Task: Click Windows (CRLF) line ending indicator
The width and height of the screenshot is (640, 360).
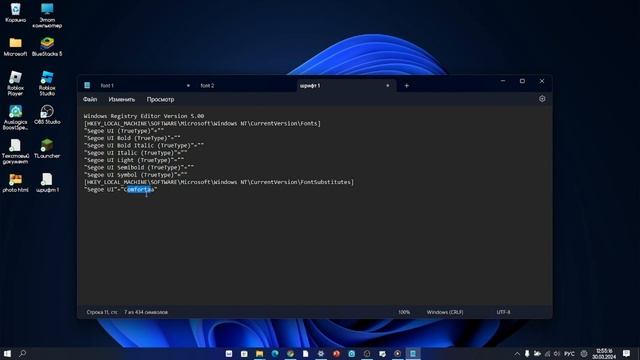Action: coord(445,312)
